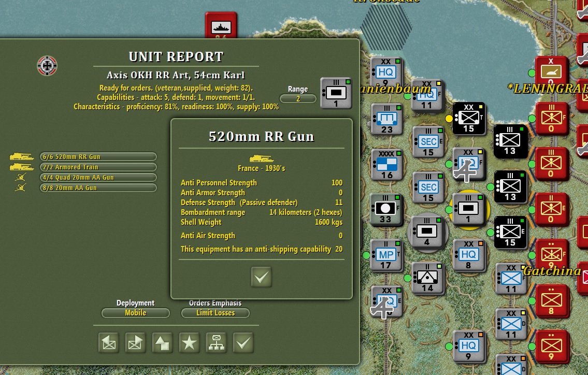Click the Oranienbaum town label on map

click(396, 89)
